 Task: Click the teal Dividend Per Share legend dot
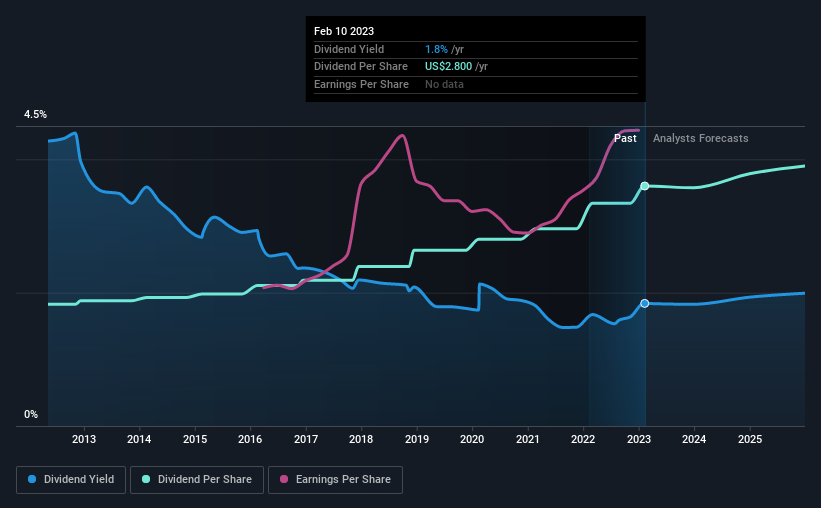click(x=146, y=479)
